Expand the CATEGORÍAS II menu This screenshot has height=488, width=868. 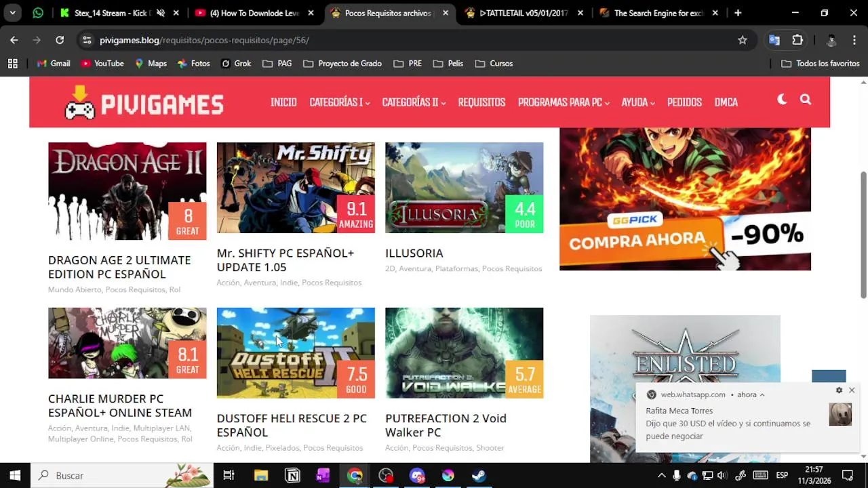[414, 102]
